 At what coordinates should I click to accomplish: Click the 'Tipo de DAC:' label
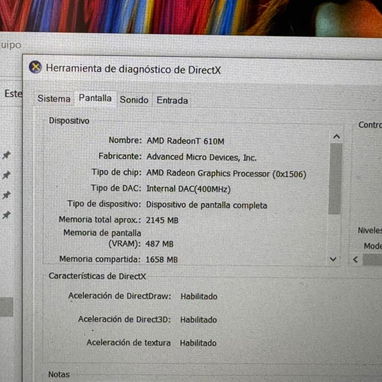[x=116, y=188]
